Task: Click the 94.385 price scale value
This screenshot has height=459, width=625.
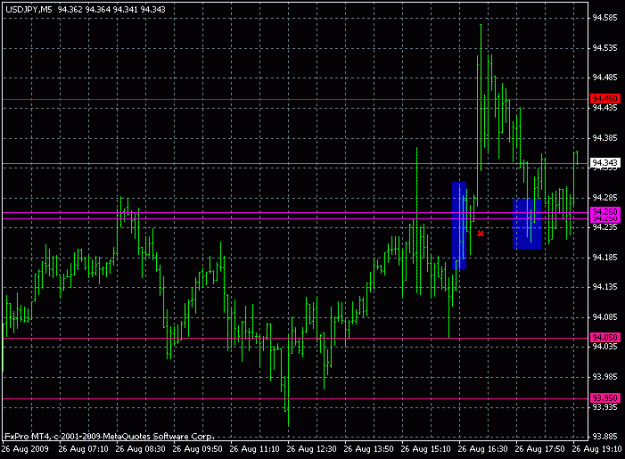Action: [x=605, y=138]
